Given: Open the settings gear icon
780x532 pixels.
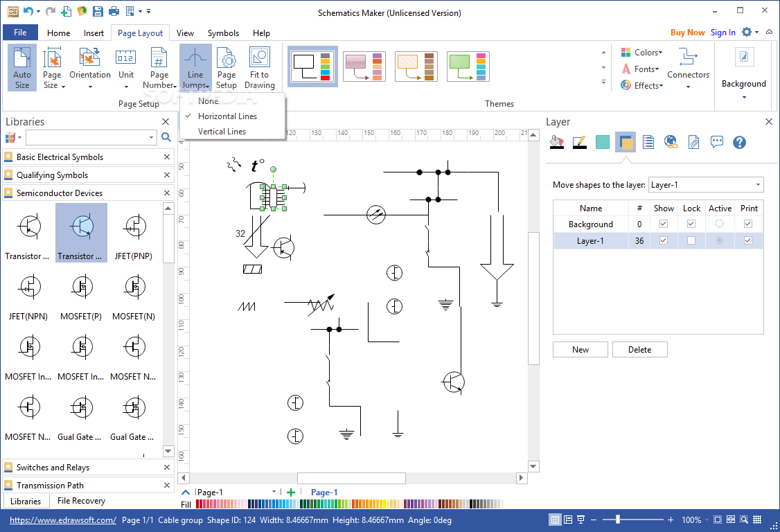Looking at the screenshot, I should 747,33.
